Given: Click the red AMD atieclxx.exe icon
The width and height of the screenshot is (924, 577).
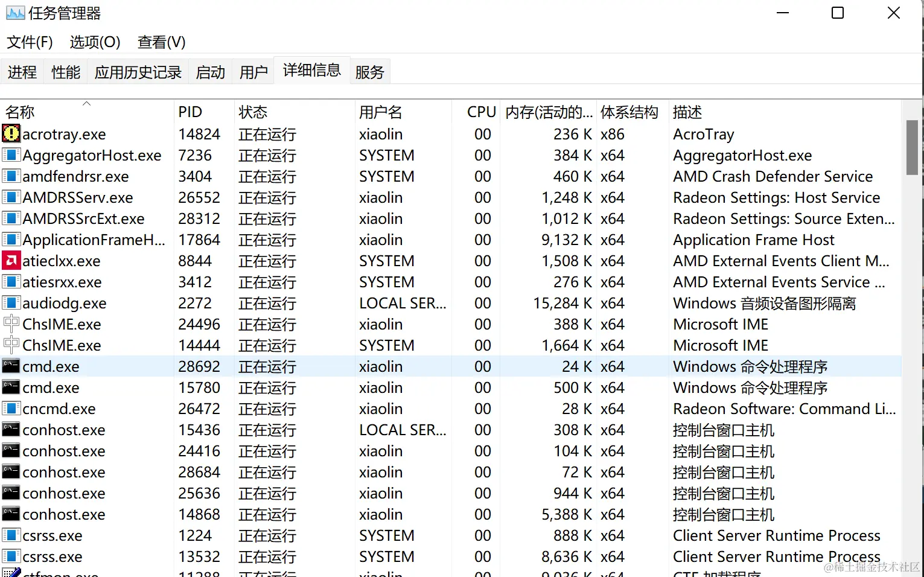Looking at the screenshot, I should pos(11,261).
